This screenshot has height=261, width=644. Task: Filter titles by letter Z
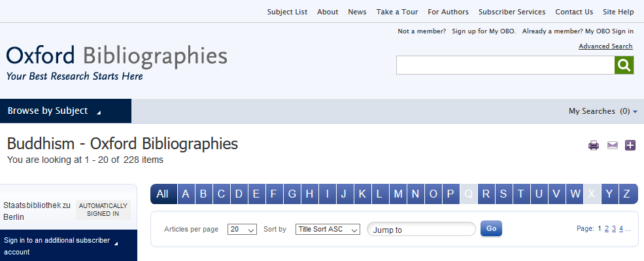click(x=627, y=194)
